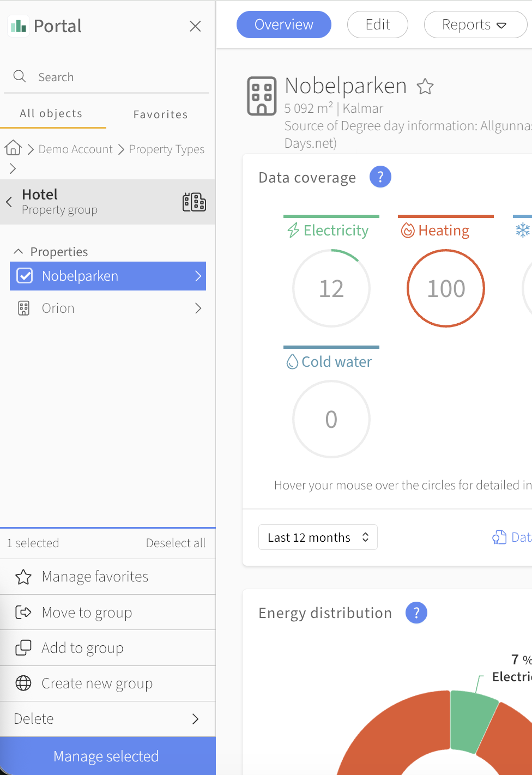The height and width of the screenshot is (775, 532).
Task: Choose Add to group
Action: (x=108, y=647)
